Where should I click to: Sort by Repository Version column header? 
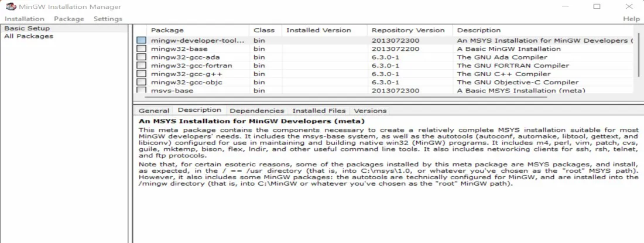point(408,30)
